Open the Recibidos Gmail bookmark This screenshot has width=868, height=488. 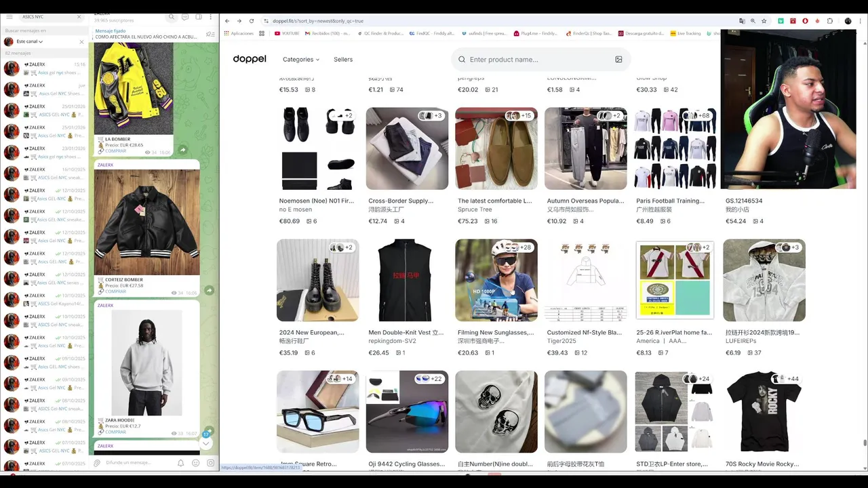[x=328, y=33]
